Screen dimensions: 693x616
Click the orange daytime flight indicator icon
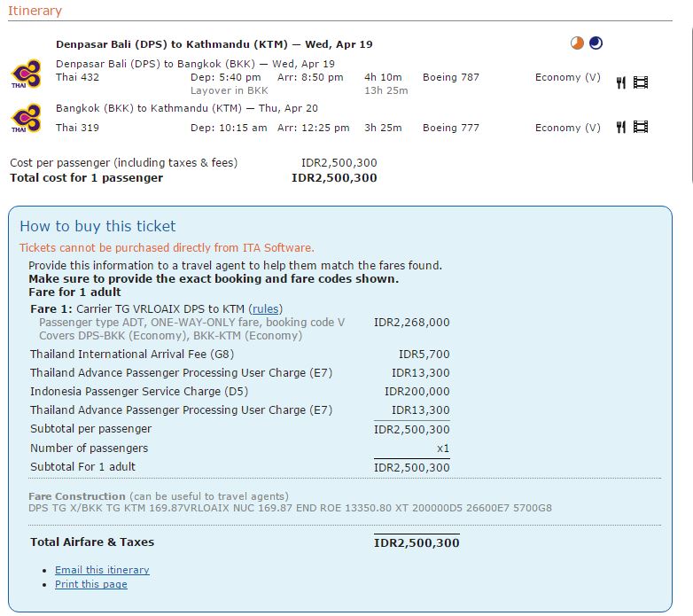(577, 43)
